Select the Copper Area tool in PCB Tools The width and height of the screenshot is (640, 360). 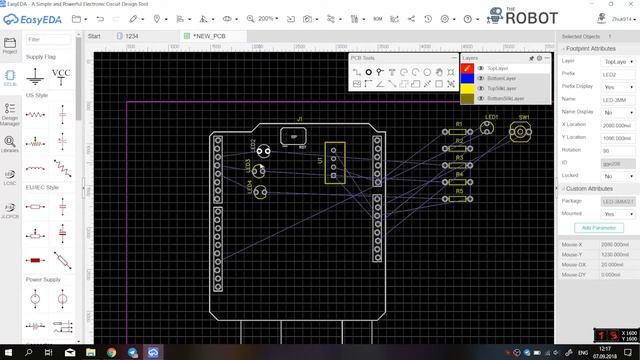click(404, 84)
